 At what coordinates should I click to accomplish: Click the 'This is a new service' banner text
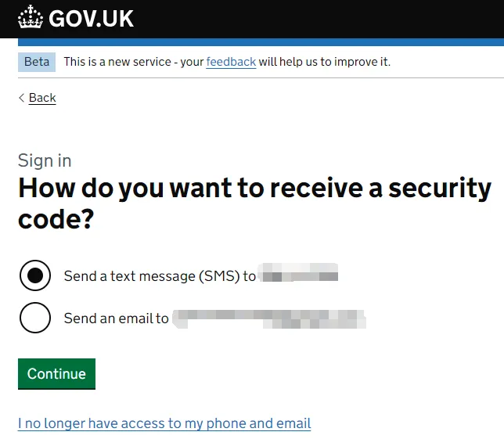point(117,62)
